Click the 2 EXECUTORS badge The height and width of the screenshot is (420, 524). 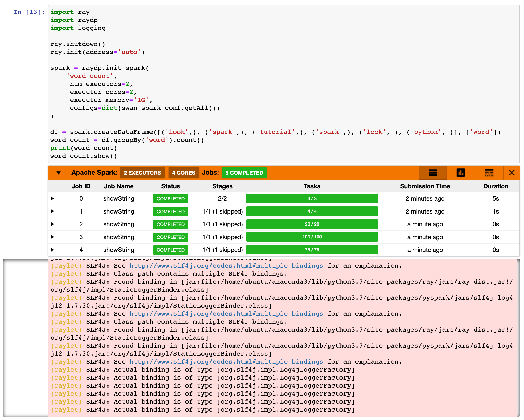(x=142, y=173)
